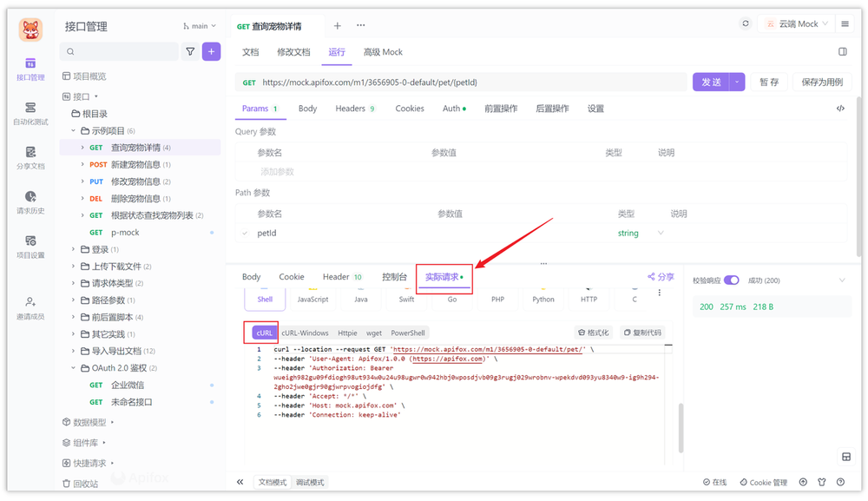
Task: Click the Apifox fox logo
Action: click(x=30, y=30)
